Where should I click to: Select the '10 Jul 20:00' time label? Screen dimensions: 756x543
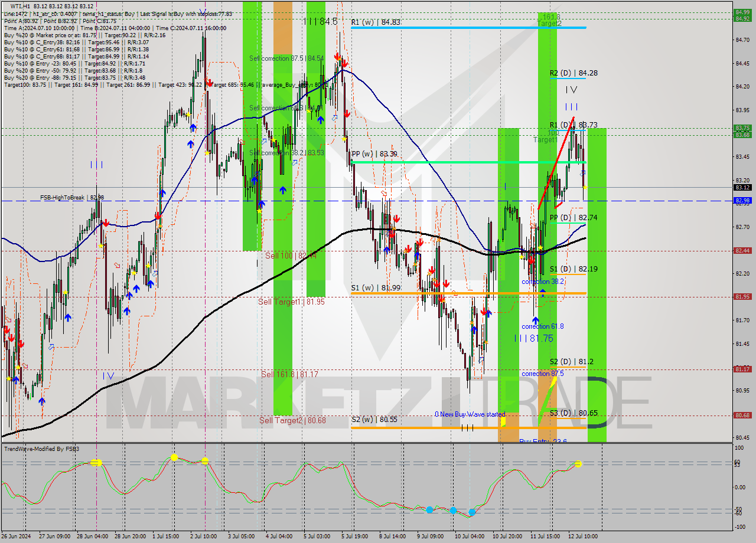pyautogui.click(x=507, y=537)
